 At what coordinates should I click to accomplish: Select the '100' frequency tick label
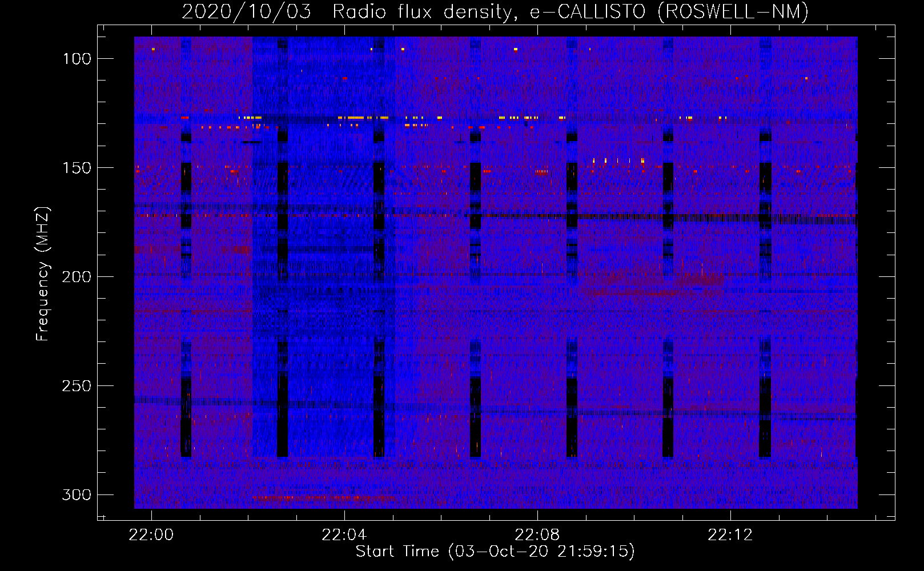pyautogui.click(x=77, y=59)
